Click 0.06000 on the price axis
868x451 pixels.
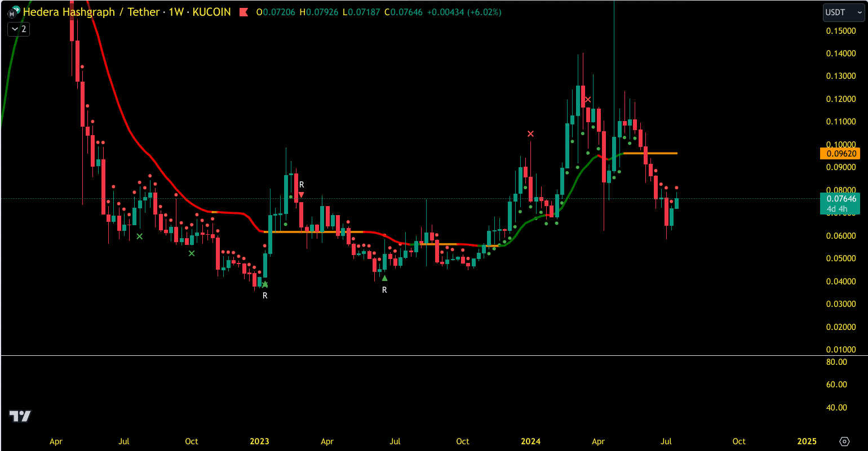click(x=840, y=236)
